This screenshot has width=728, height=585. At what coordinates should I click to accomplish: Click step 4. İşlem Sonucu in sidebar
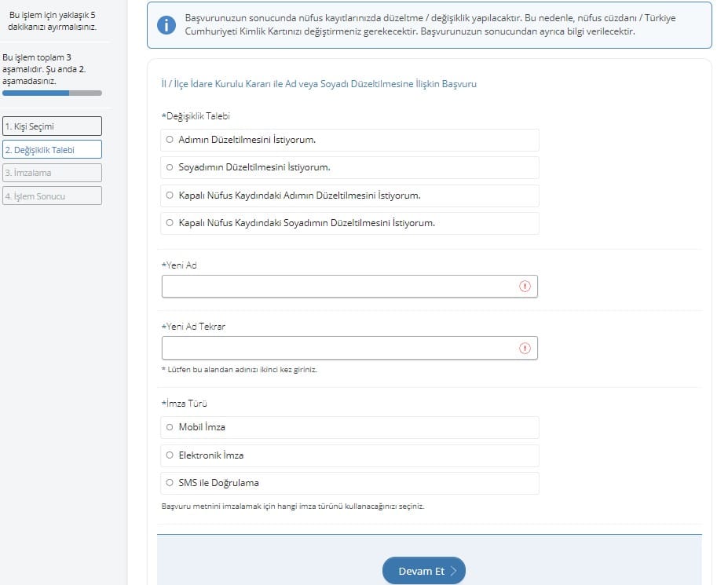pyautogui.click(x=52, y=196)
